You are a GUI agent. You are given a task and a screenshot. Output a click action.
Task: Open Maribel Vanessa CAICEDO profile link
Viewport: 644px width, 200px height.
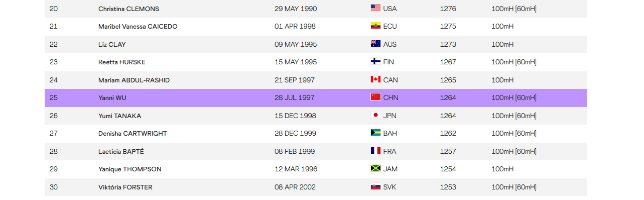[138, 27]
